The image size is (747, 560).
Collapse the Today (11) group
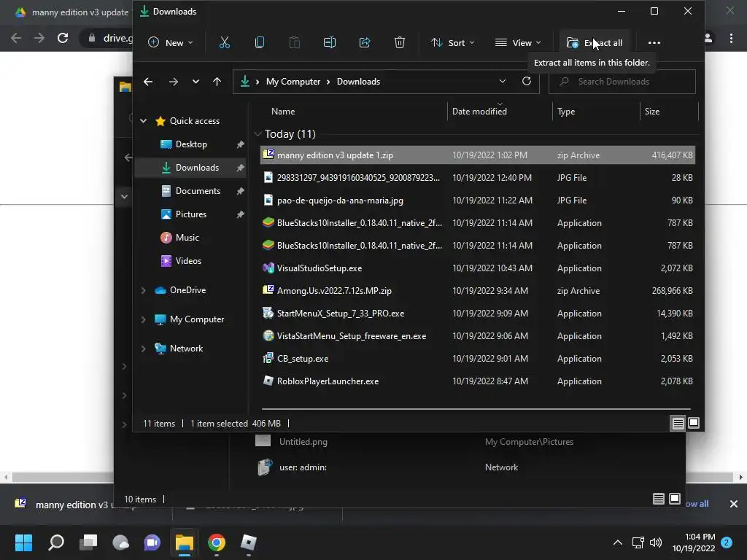[x=258, y=134]
